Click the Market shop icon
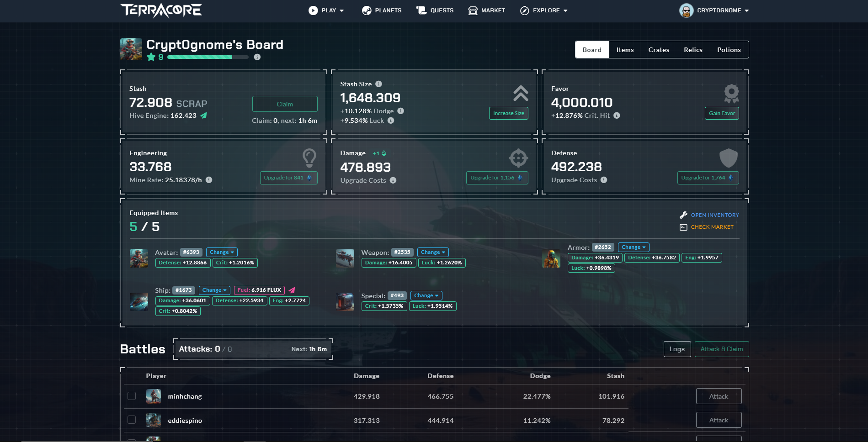Image resolution: width=868 pixels, height=442 pixels. (473, 11)
